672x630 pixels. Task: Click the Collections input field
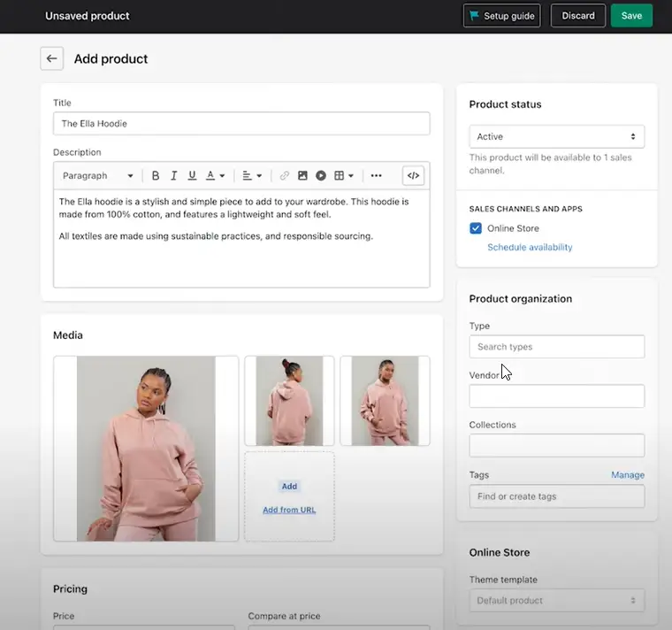[557, 445]
